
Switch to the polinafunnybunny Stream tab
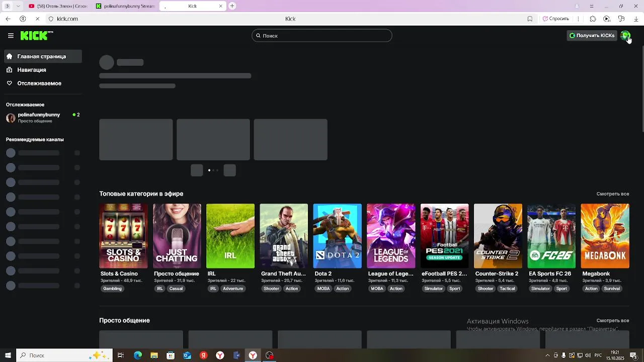[125, 6]
